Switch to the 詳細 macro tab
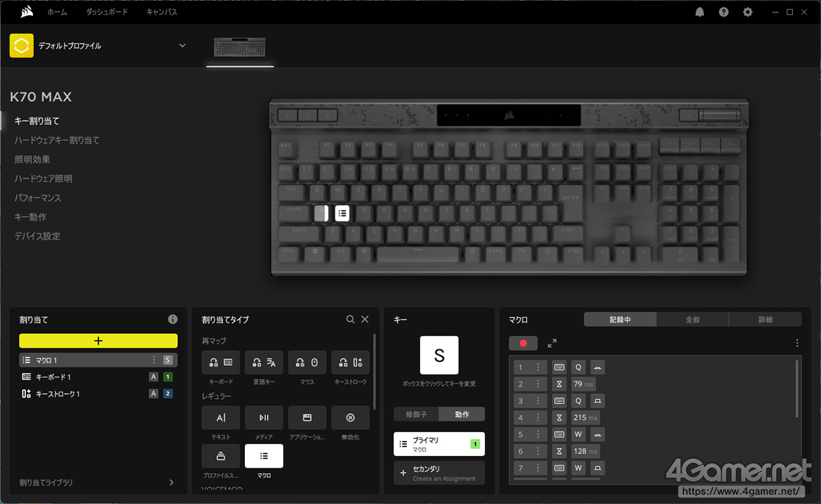Image resolution: width=821 pixels, height=504 pixels. click(x=765, y=319)
